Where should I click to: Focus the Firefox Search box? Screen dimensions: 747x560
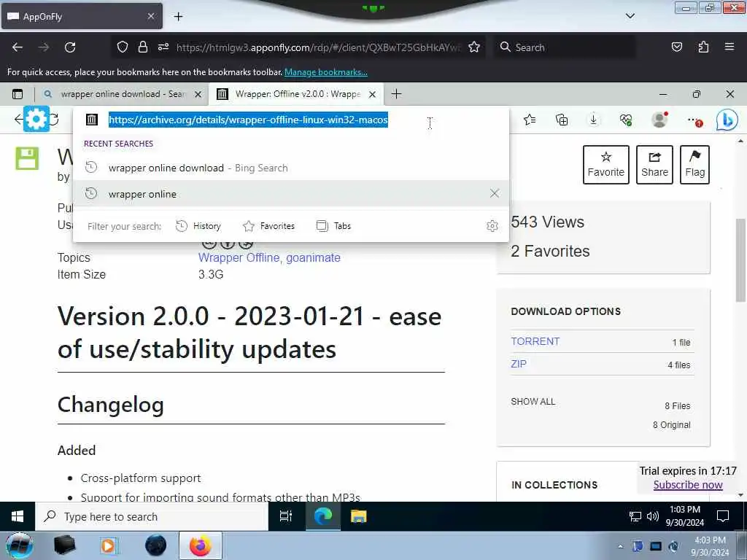tap(565, 47)
